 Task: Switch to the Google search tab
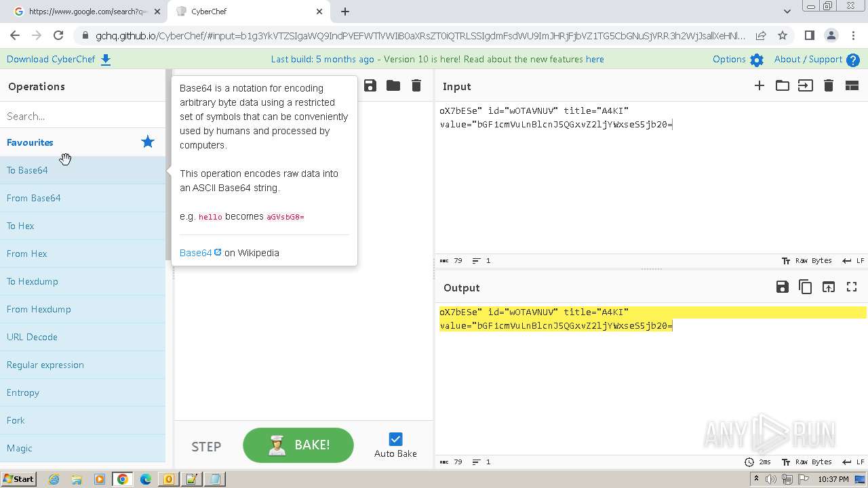(89, 12)
